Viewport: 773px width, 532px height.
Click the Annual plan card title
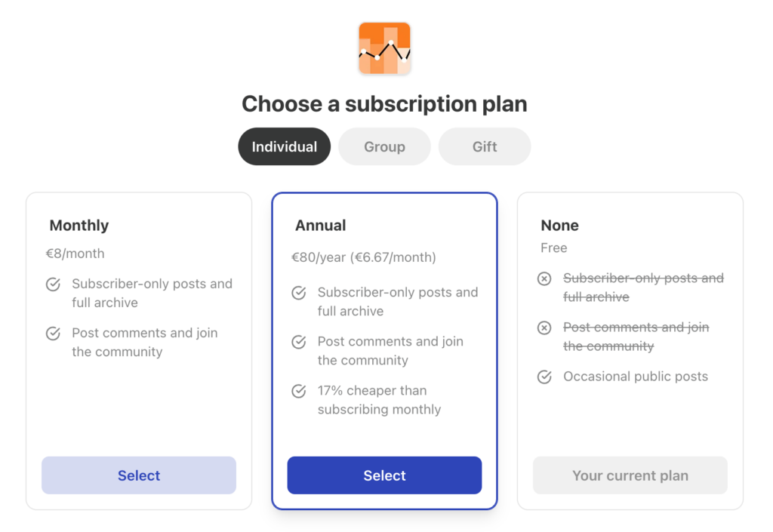click(x=321, y=226)
